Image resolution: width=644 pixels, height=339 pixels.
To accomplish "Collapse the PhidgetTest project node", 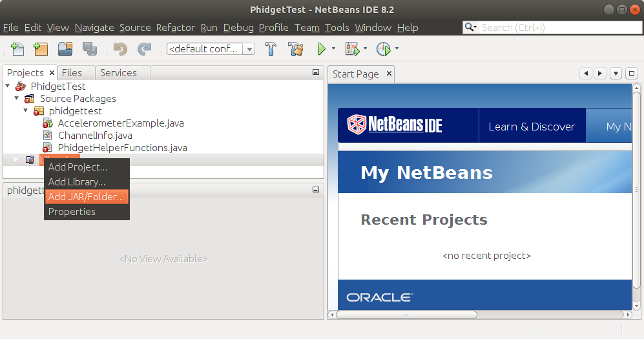I will pos(7,86).
